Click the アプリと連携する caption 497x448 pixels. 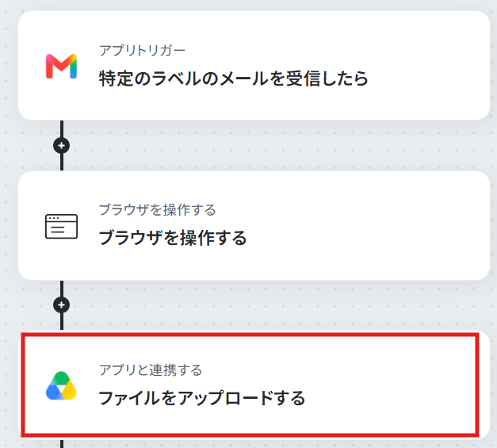point(151,370)
